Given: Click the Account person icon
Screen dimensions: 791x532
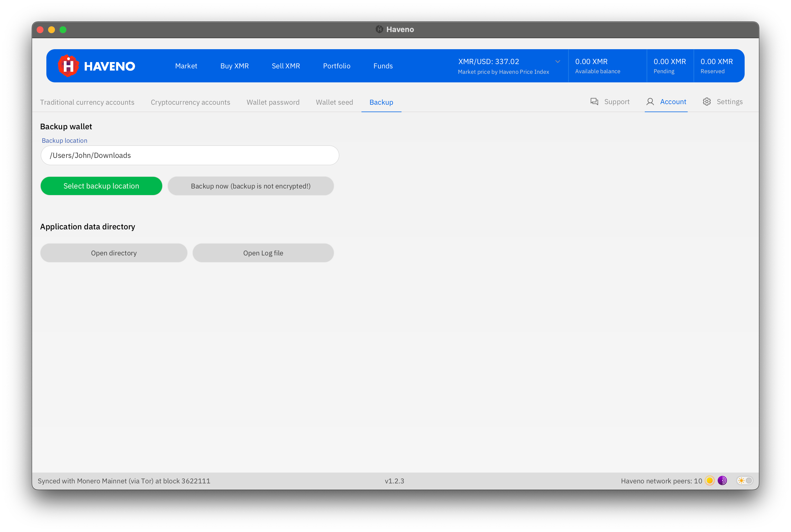Looking at the screenshot, I should tap(650, 102).
